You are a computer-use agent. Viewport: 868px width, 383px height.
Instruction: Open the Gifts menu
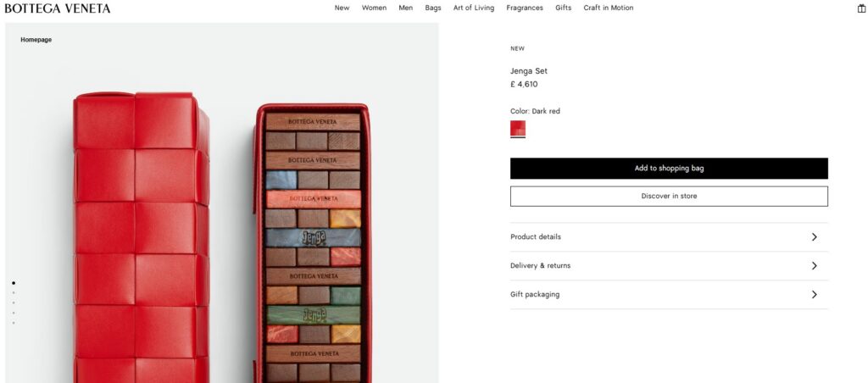pyautogui.click(x=564, y=8)
